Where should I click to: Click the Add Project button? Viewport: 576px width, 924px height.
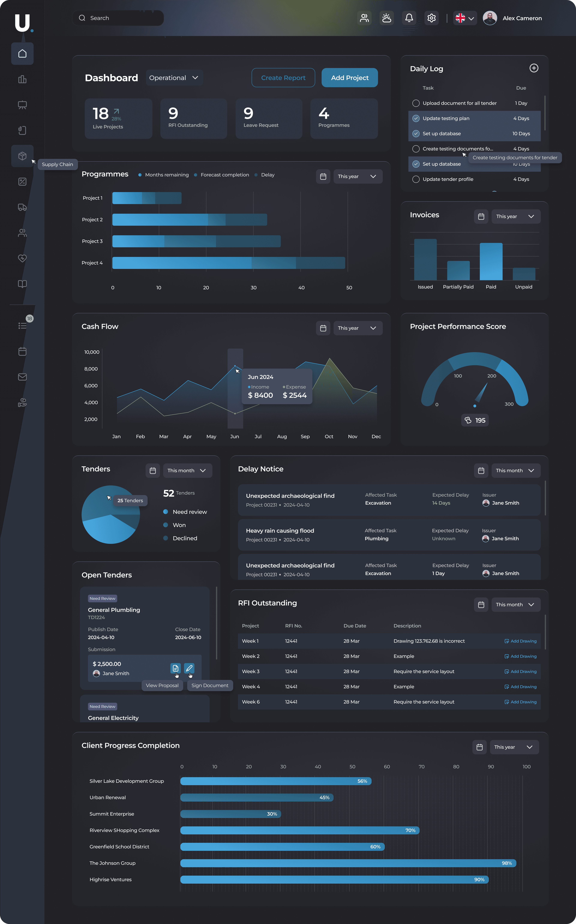pyautogui.click(x=350, y=78)
